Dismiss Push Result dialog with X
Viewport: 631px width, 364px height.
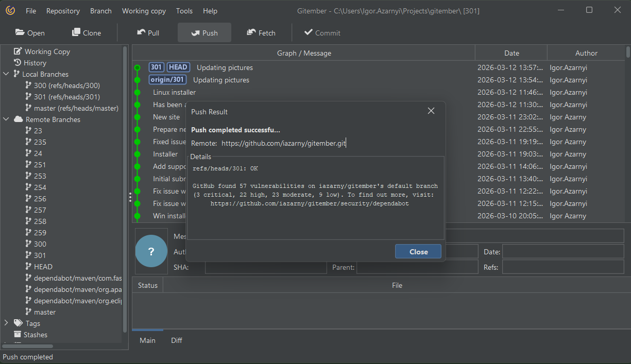click(x=431, y=111)
